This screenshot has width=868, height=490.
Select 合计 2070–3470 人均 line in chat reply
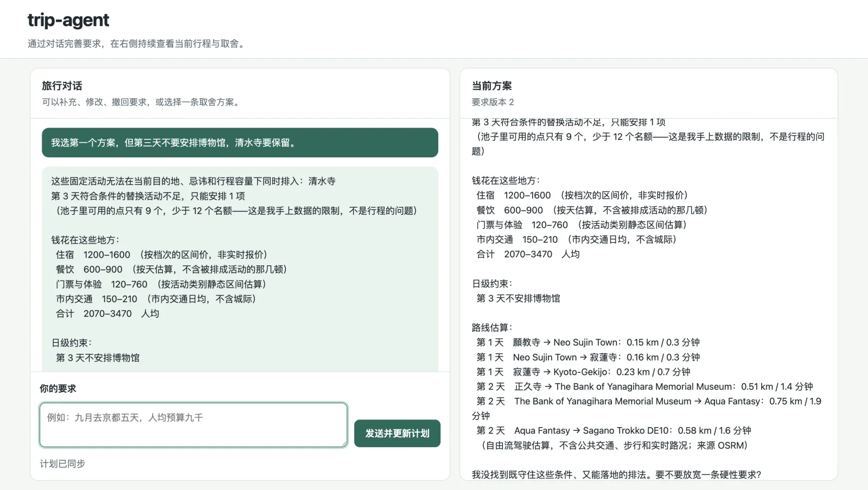tap(107, 313)
